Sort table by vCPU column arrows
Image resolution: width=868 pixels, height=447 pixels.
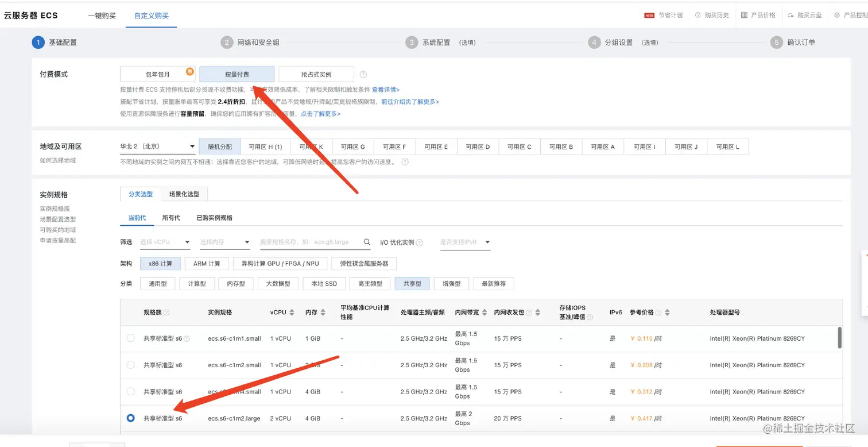point(292,313)
